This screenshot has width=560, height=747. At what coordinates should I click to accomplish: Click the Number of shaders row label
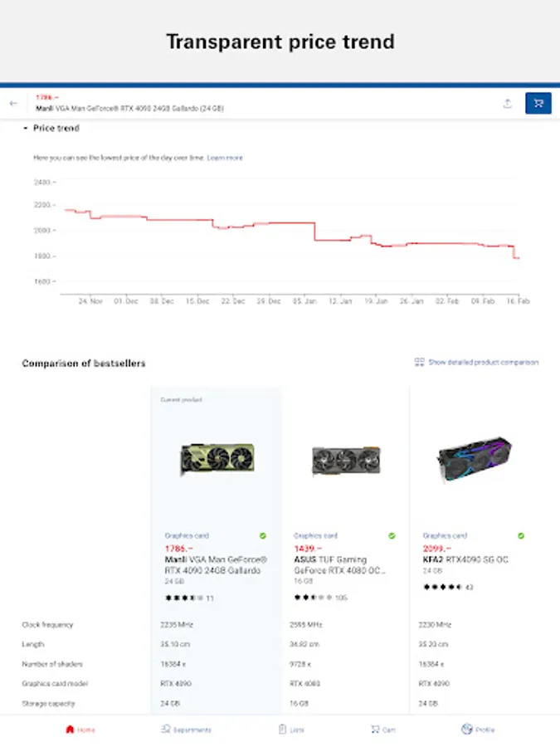[52, 664]
